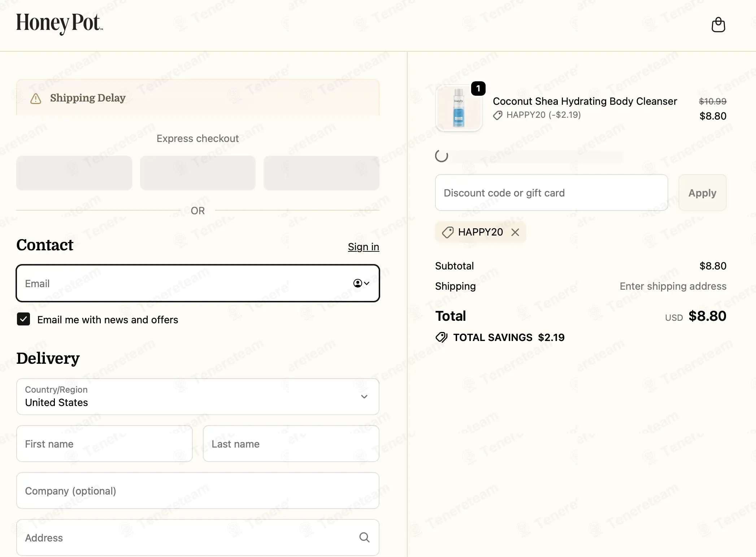Click the Contact section heading

tap(45, 245)
